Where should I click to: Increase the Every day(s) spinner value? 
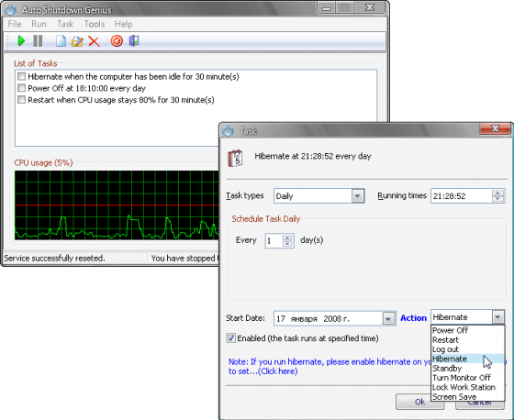287,238
